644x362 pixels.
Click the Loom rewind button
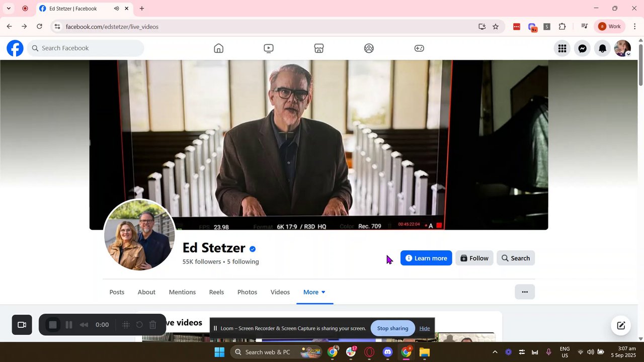[x=84, y=325]
